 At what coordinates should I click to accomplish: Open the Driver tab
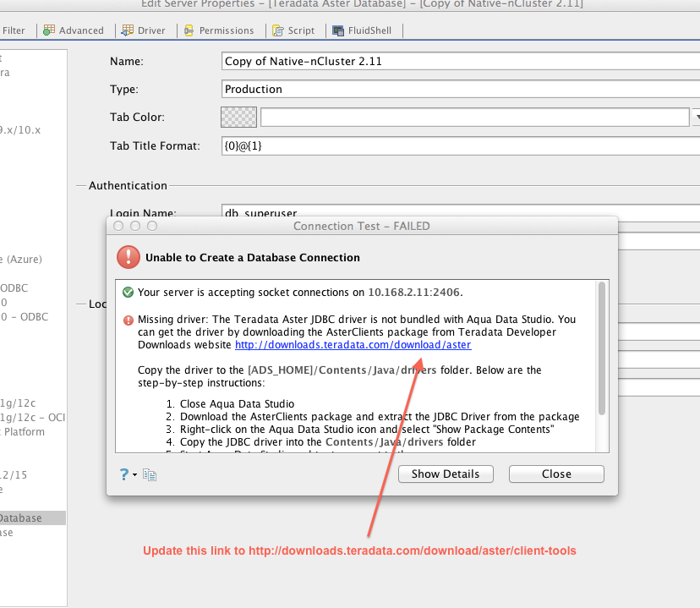[144, 30]
